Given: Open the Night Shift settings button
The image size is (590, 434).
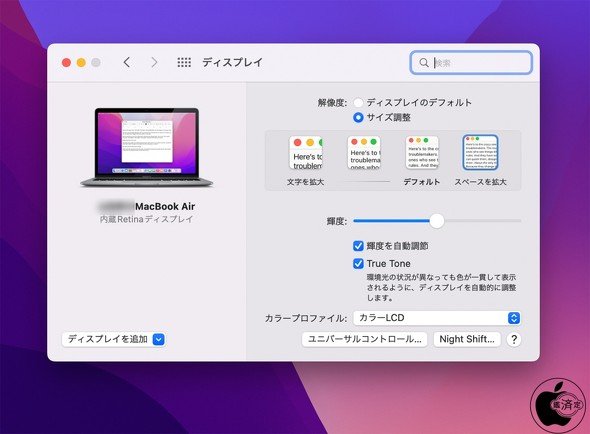Looking at the screenshot, I should [x=467, y=339].
